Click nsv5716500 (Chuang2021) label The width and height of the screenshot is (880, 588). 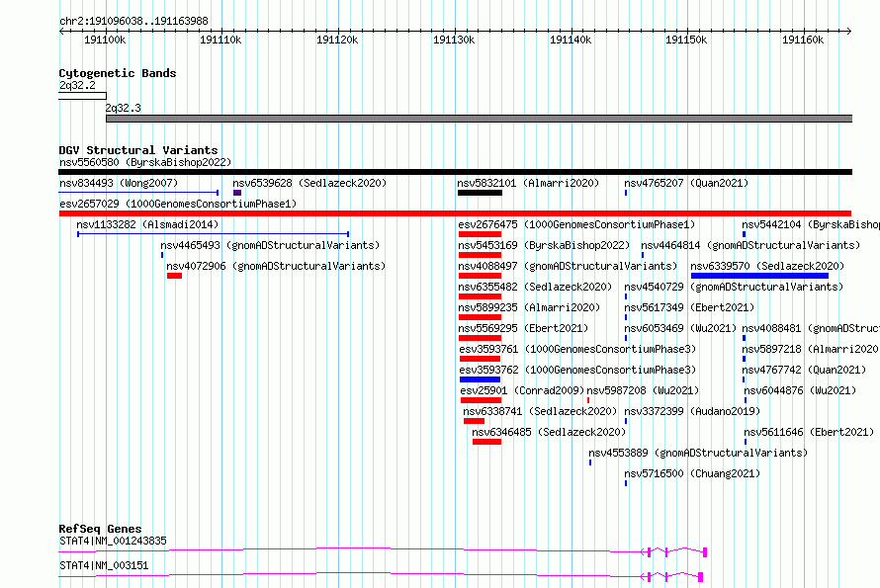[x=692, y=474]
